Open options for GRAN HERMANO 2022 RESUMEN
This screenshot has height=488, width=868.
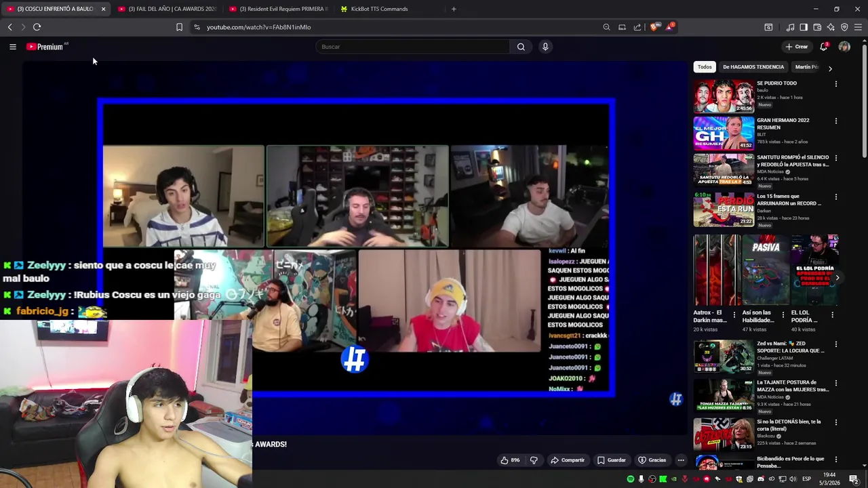835,121
